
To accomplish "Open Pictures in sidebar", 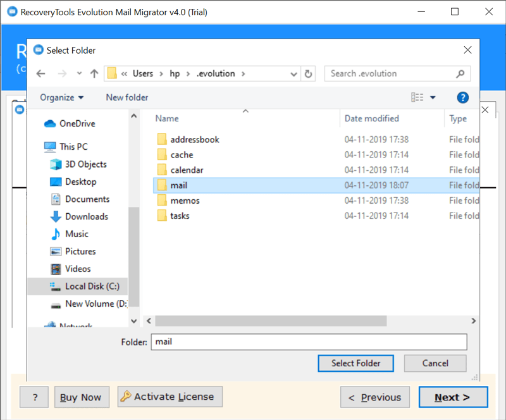I will [73, 252].
